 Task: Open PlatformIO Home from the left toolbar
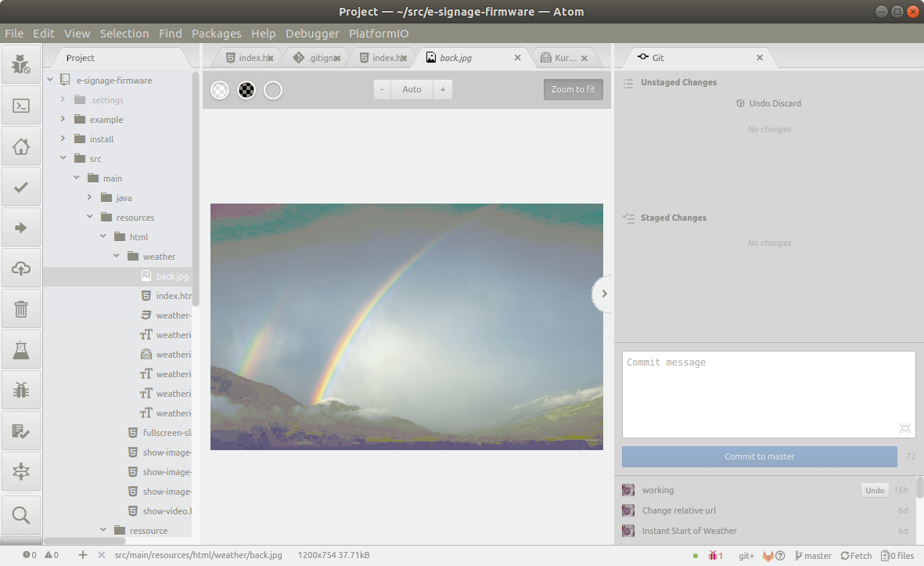coord(21,146)
